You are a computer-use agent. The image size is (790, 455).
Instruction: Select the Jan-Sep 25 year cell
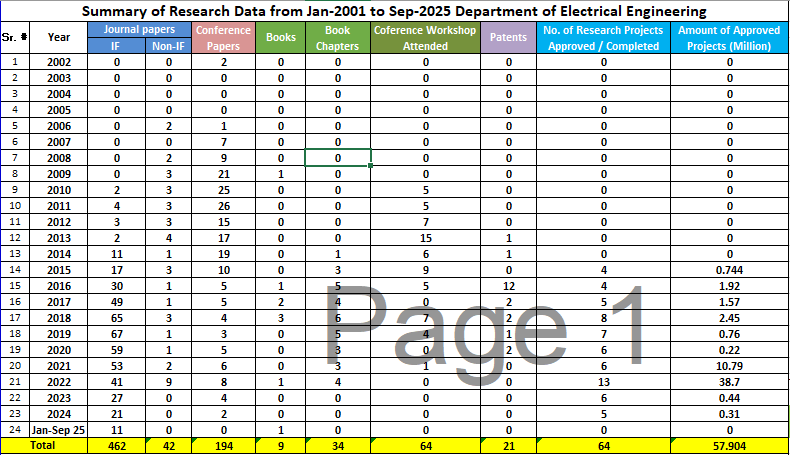pyautogui.click(x=59, y=428)
